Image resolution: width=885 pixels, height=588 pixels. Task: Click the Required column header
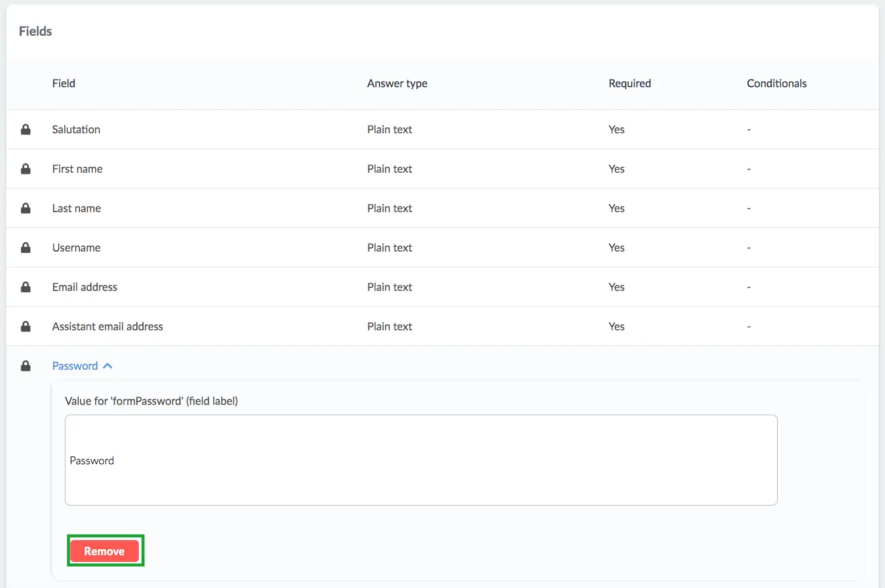[x=630, y=84]
